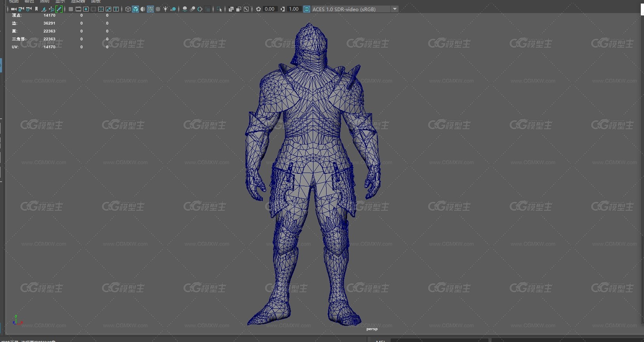Screen dimensions: 644x342
Task: Toggle the viewport Grid icon
Action: click(x=70, y=9)
